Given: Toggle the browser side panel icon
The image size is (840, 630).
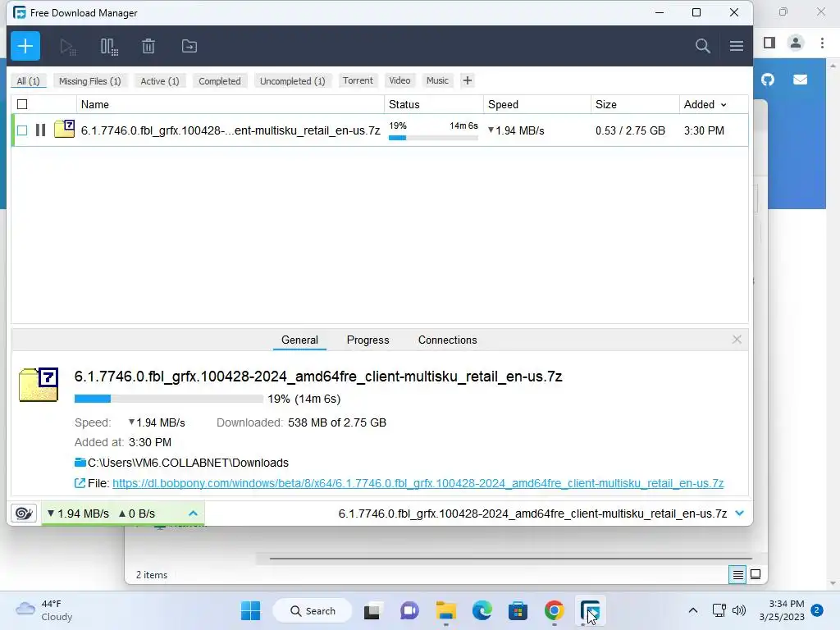Looking at the screenshot, I should 769,43.
